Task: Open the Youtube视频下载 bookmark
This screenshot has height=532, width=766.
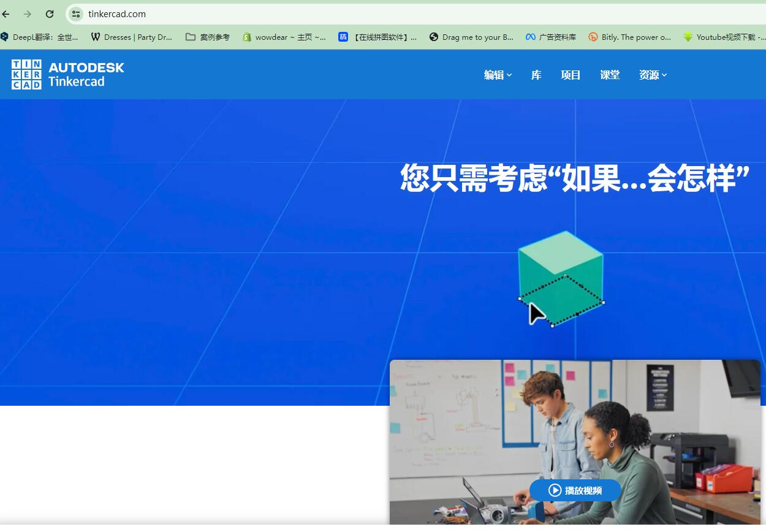Action: tap(724, 37)
